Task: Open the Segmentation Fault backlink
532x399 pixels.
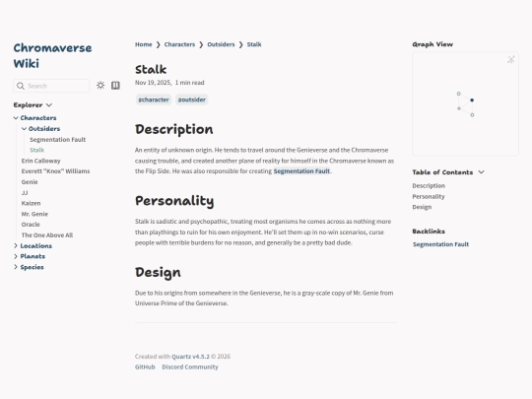Action: (x=440, y=244)
